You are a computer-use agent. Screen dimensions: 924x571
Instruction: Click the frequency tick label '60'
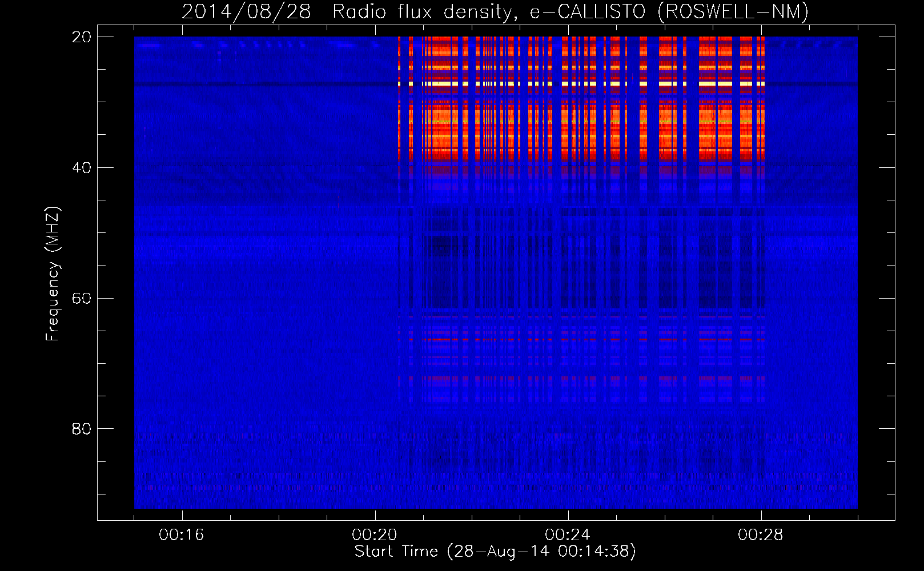coord(82,299)
